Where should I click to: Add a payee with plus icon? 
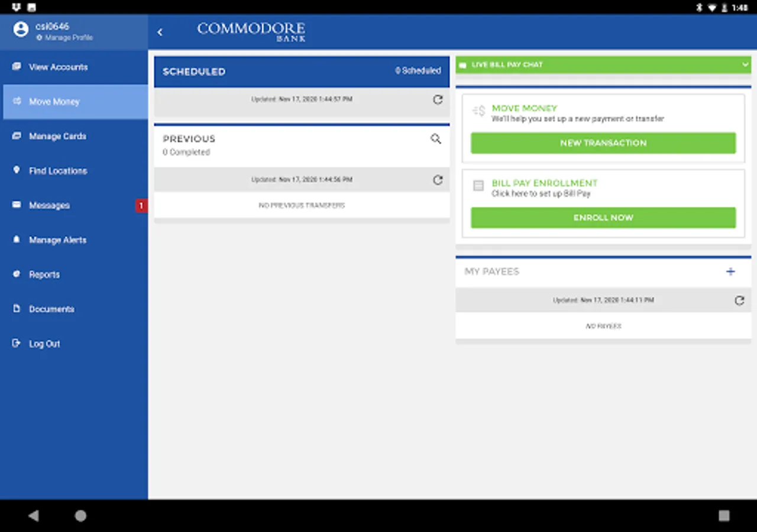[730, 272]
